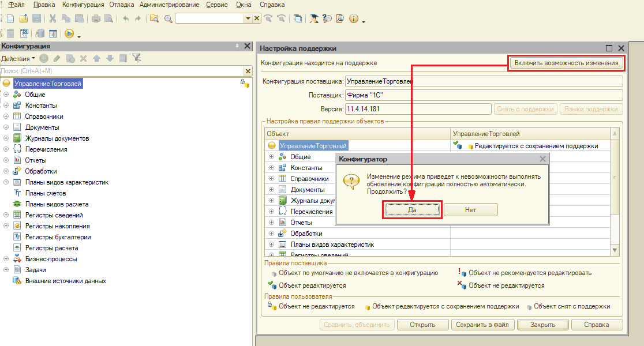Click the update database configuration icon
This screenshot has height=346, width=644.
(x=40, y=33)
